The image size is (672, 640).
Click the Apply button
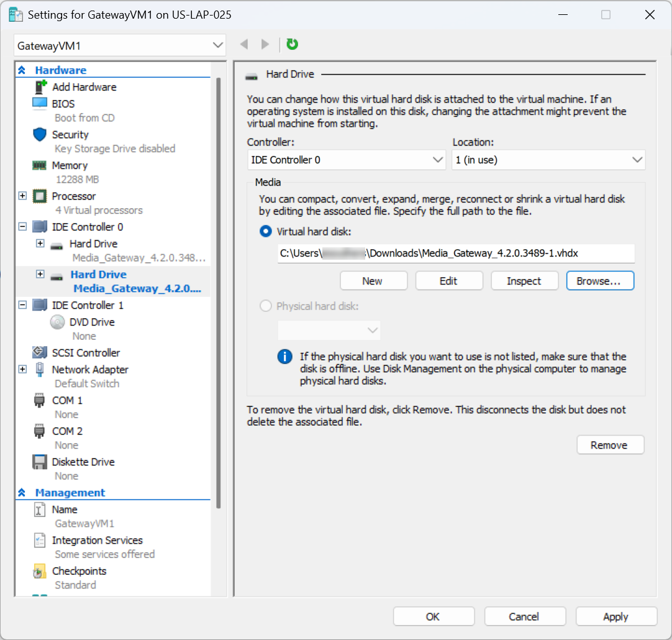616,616
